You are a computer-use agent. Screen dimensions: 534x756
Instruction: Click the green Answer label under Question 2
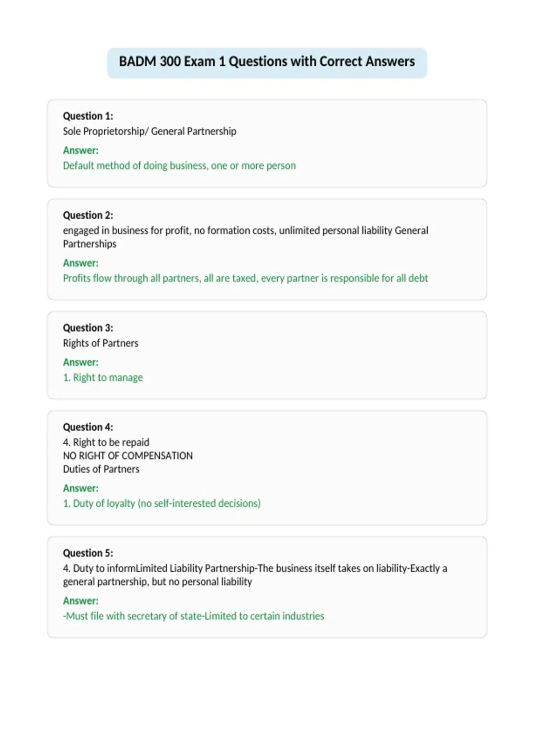click(x=81, y=263)
